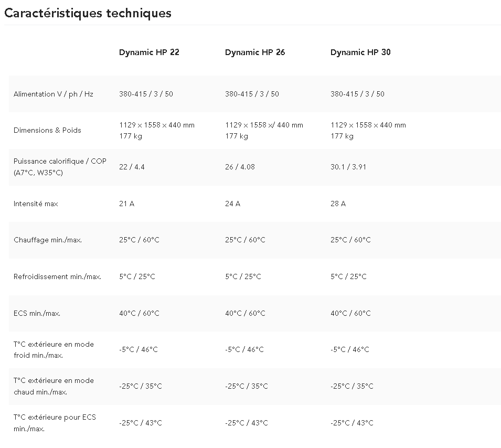
Task: Select the T°C extérieure pour ECS label
Action: (55, 423)
